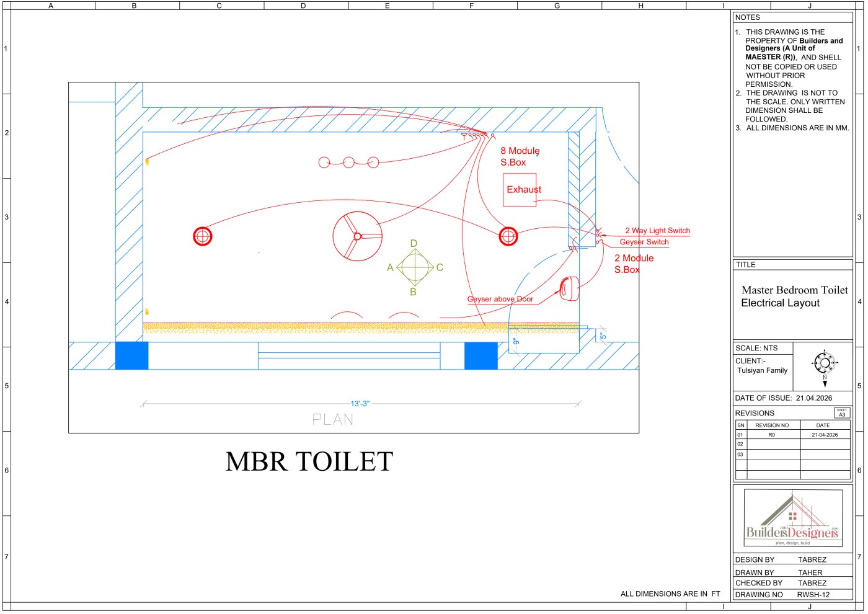Image resolution: width=868 pixels, height=614 pixels.
Task: Click the NOTES header
Action: [x=748, y=17]
